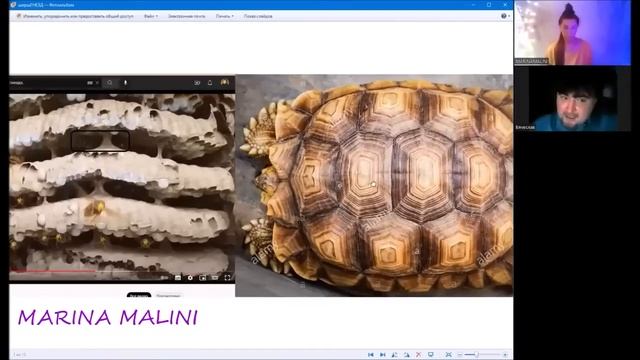Select the woman's video call thumbnail

click(x=572, y=33)
